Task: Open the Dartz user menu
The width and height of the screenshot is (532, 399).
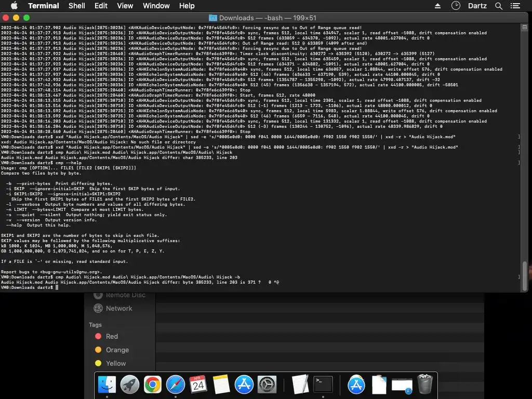Action: [477, 6]
